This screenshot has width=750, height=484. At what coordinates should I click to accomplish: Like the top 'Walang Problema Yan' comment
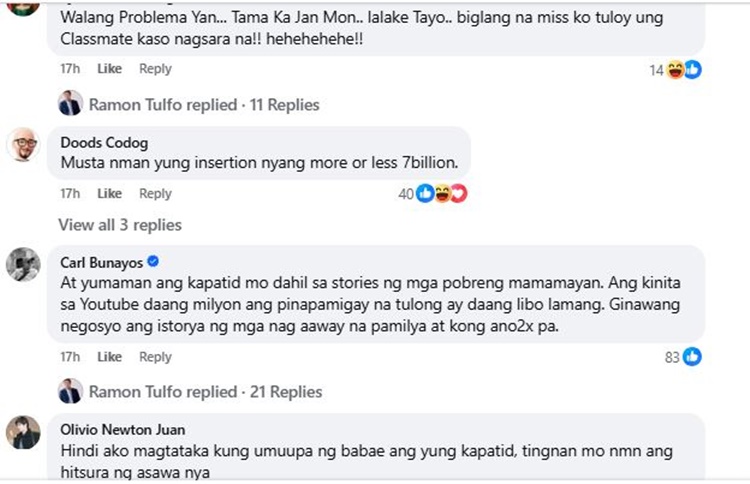[110, 69]
